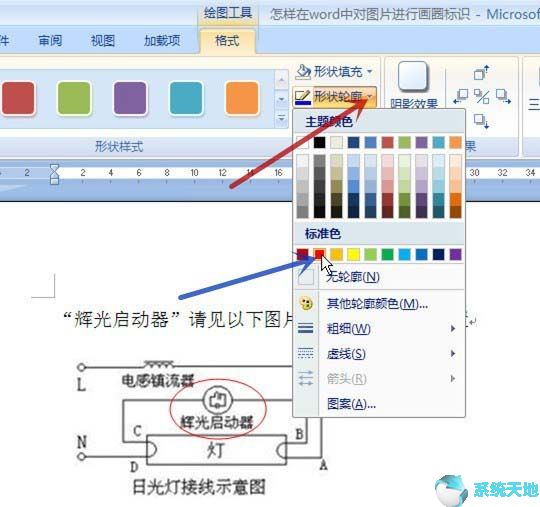Image resolution: width=540 pixels, height=507 pixels.
Task: Choose bright red standard color swatch
Action: click(x=320, y=255)
